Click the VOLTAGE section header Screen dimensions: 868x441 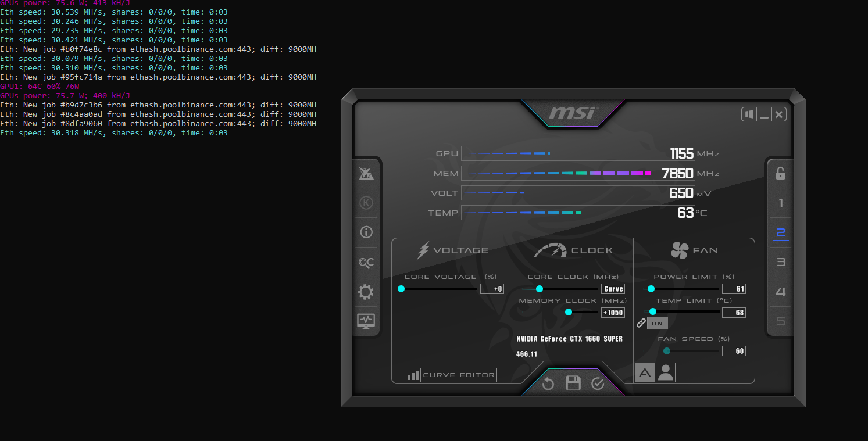[x=452, y=250]
